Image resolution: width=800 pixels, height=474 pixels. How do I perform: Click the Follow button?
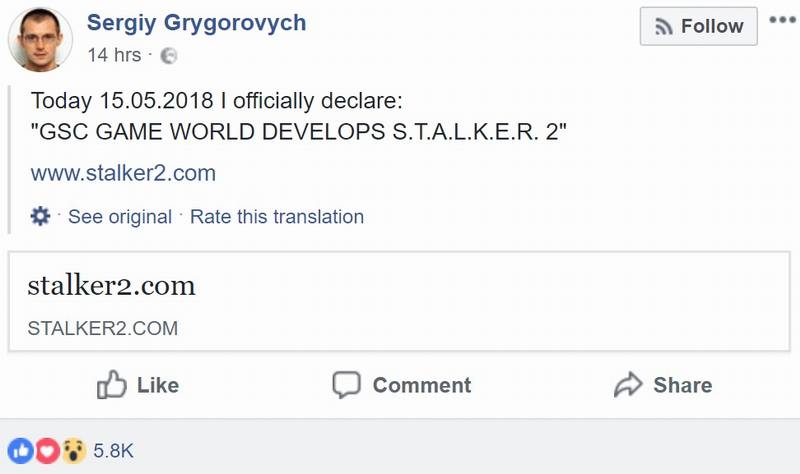coord(698,27)
